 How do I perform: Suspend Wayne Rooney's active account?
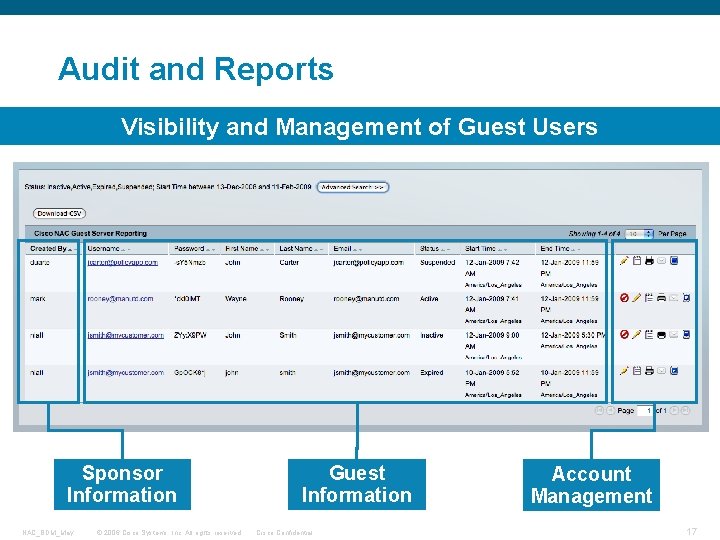[624, 298]
